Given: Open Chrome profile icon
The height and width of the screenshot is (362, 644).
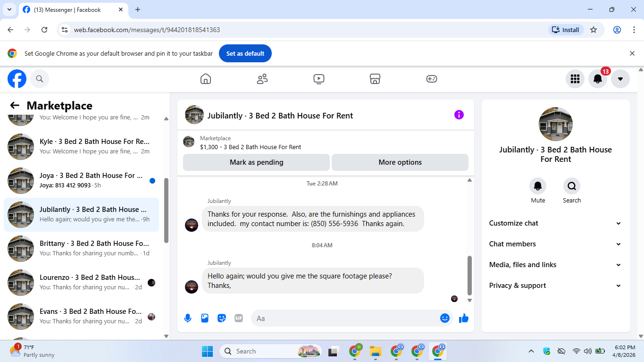Looking at the screenshot, I should pyautogui.click(x=617, y=30).
